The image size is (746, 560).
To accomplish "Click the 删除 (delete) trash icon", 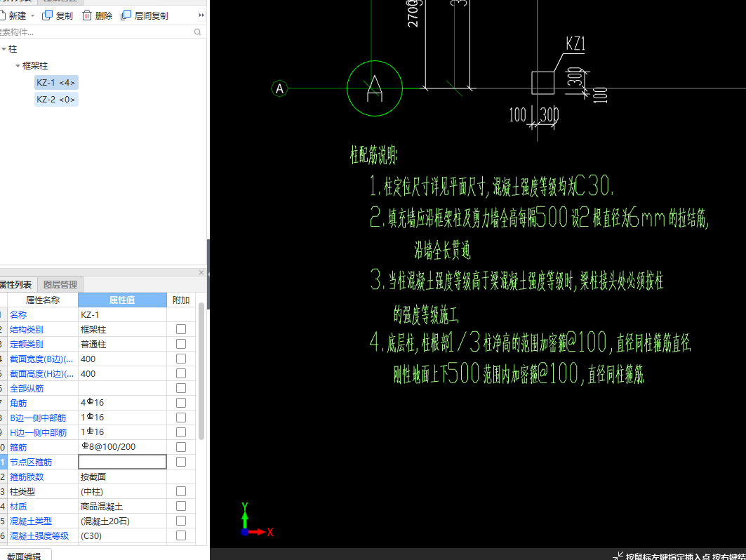I will click(x=86, y=15).
